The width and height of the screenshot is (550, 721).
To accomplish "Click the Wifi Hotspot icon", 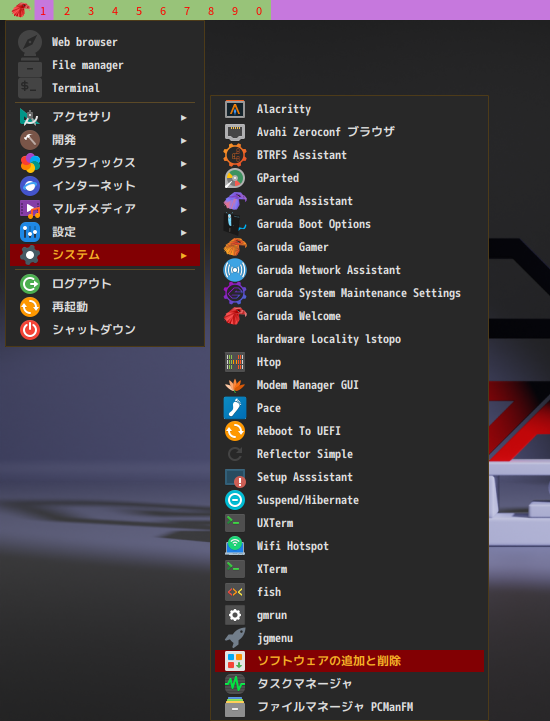I will [235, 546].
